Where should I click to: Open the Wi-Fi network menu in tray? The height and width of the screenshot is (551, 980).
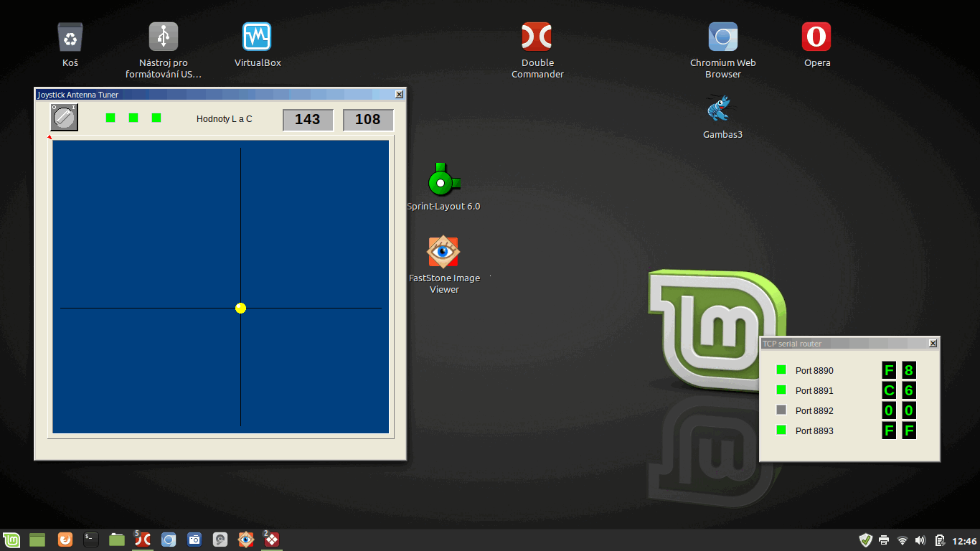pos(903,540)
